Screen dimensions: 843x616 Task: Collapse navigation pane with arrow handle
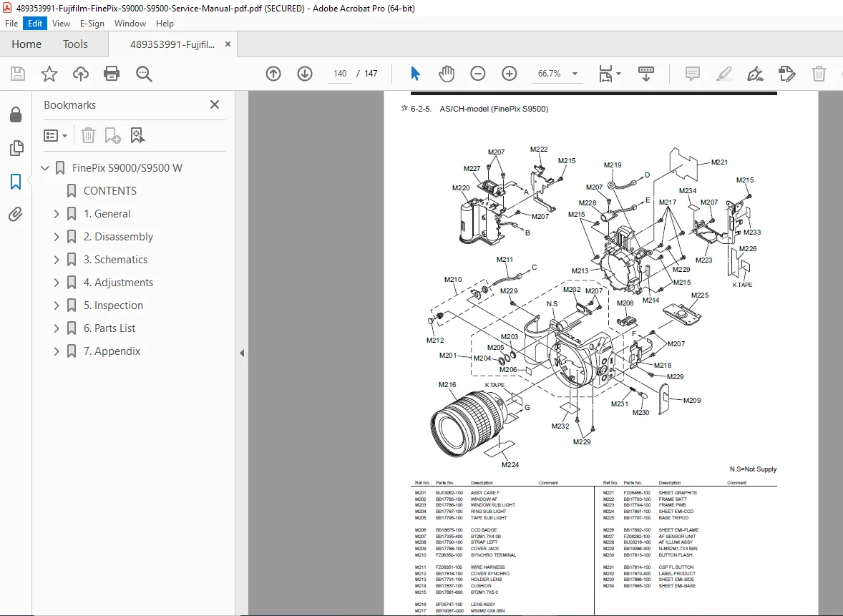[242, 353]
